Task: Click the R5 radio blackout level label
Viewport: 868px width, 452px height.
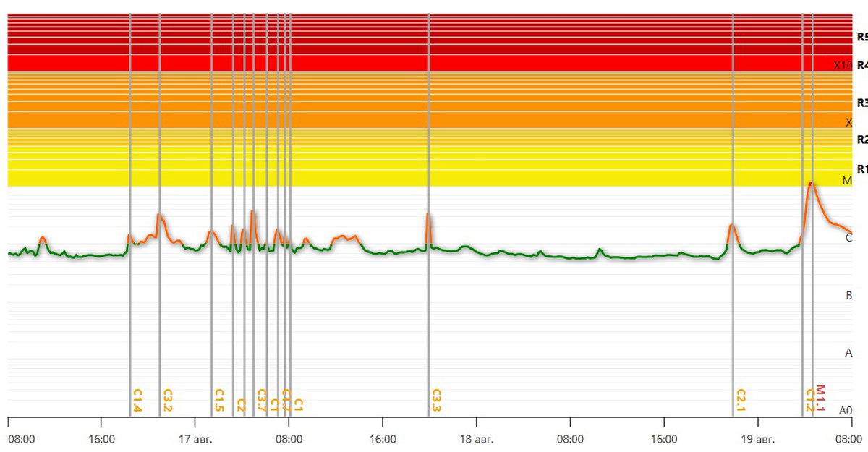Action: coord(861,36)
